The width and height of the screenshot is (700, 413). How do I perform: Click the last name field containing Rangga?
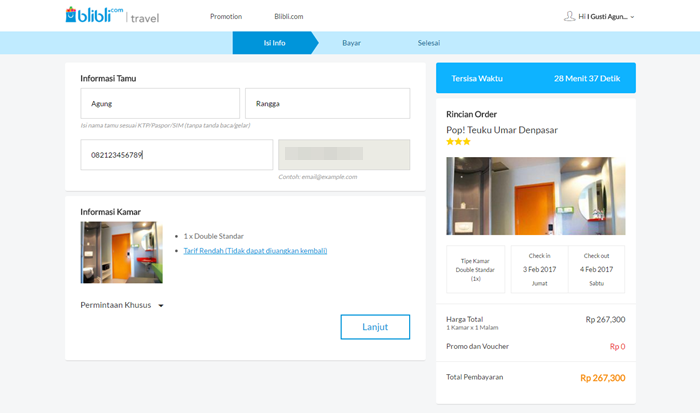click(x=327, y=103)
